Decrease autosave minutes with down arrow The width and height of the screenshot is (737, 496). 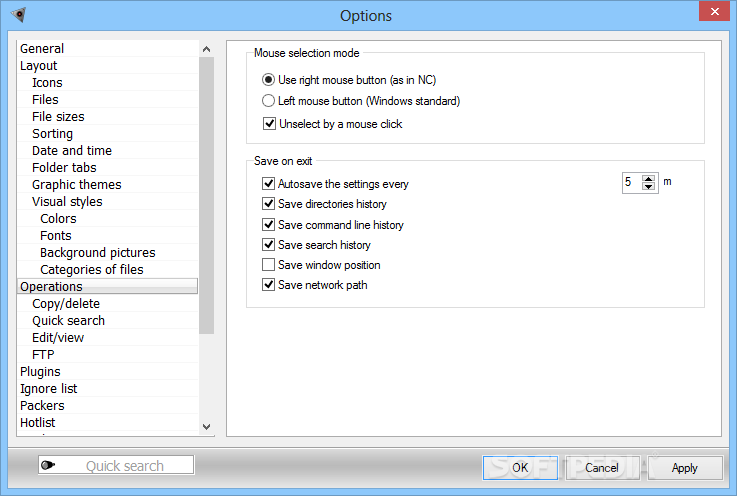tap(649, 187)
